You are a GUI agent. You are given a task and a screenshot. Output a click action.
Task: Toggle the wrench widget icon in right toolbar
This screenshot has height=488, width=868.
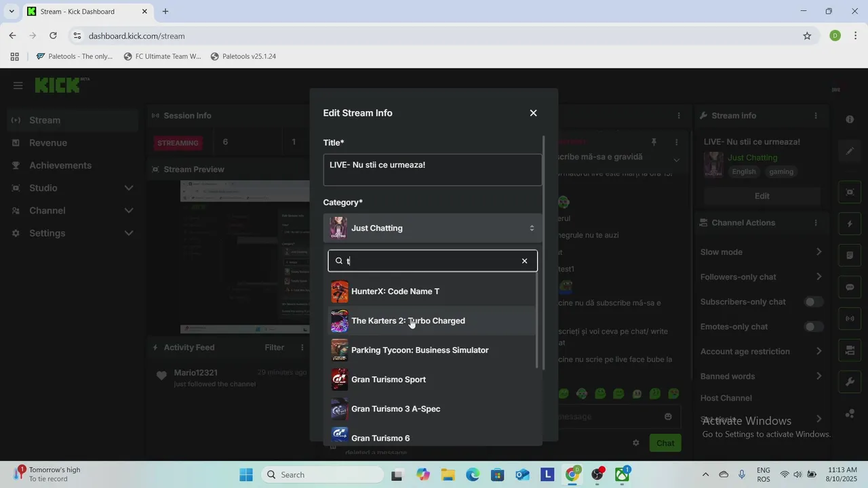[x=850, y=382]
